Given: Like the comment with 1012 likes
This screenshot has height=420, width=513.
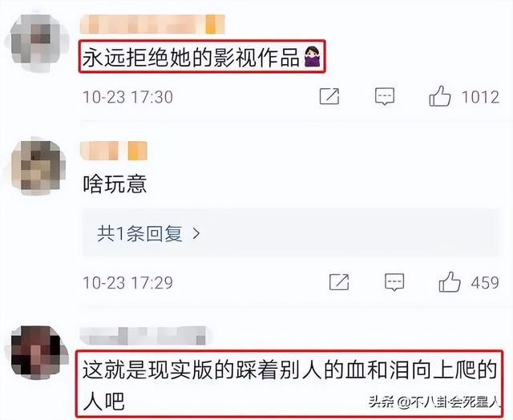Looking at the screenshot, I should click(440, 96).
